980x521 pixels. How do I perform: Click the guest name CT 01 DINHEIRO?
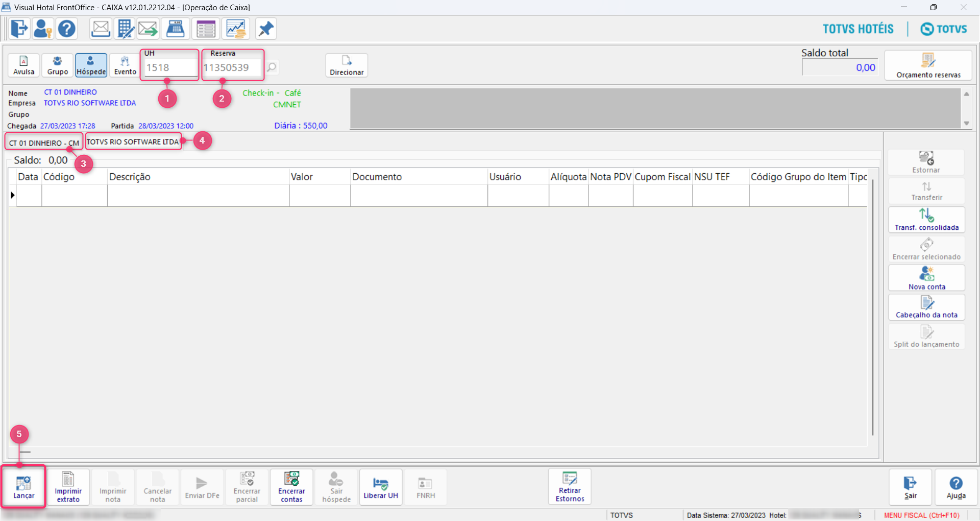click(70, 92)
